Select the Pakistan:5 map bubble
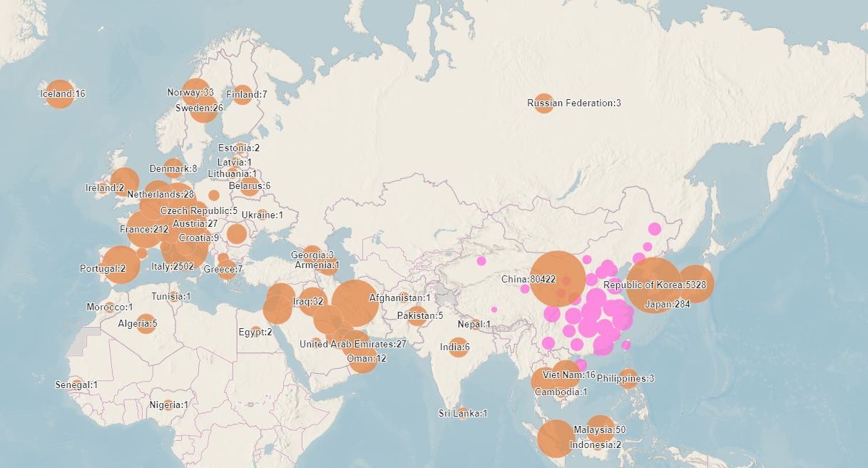 (417, 316)
